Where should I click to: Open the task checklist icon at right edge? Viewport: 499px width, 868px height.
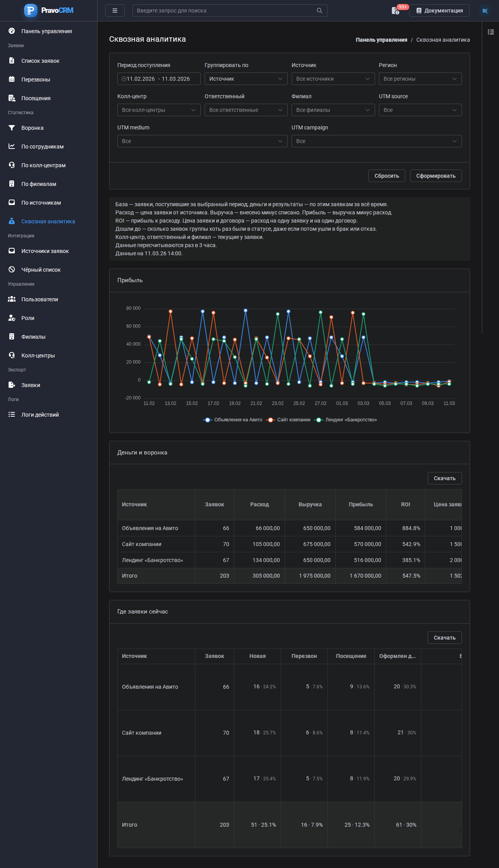pyautogui.click(x=491, y=32)
